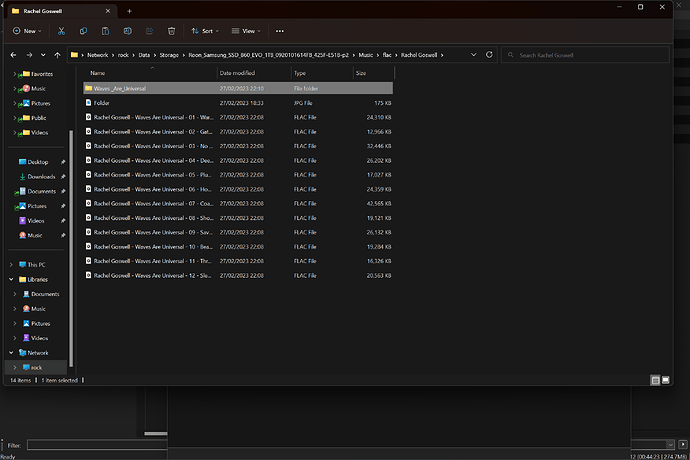
Task: Collapse the Network tree node
Action: [14, 353]
